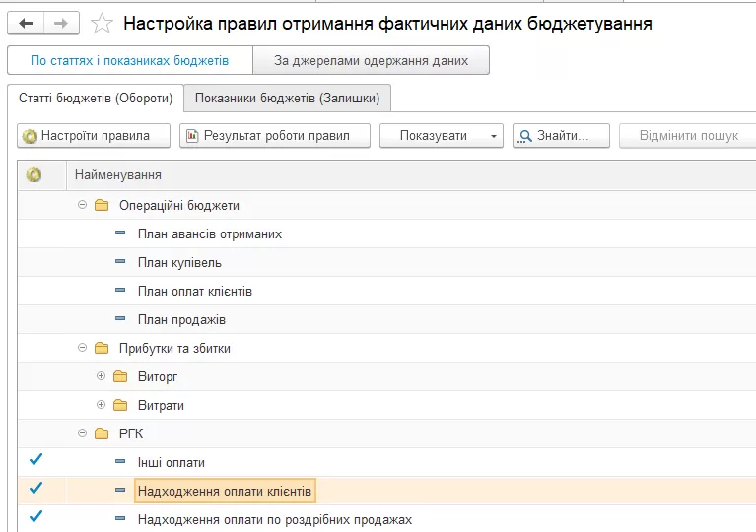Go forward with the right arrow button
This screenshot has height=532, width=756.
point(61,23)
